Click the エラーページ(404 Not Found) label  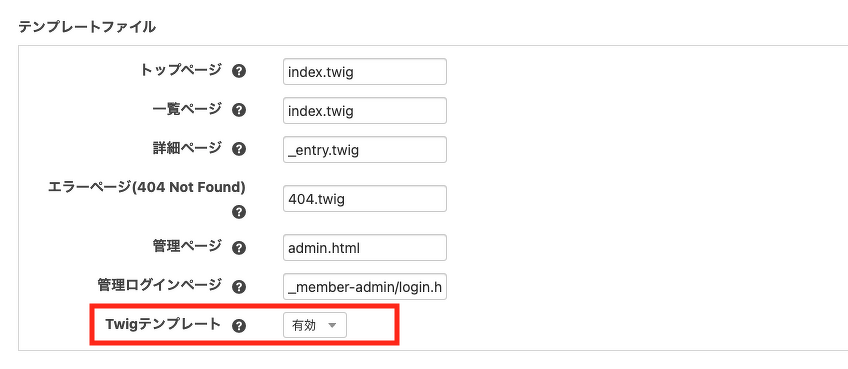147,187
